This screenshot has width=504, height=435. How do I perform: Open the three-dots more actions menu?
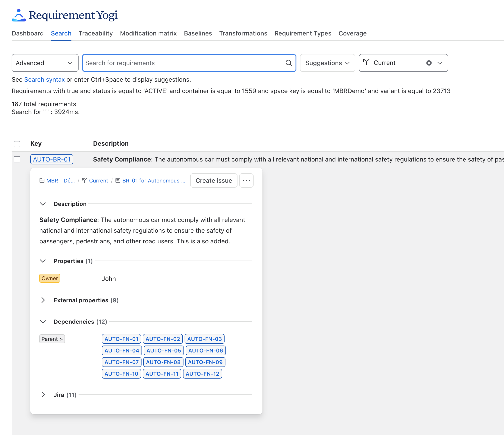tap(246, 180)
